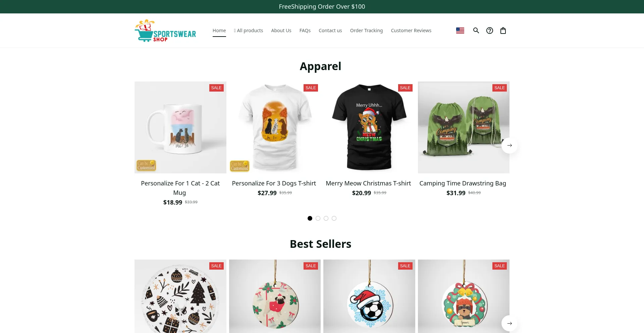The height and width of the screenshot is (333, 644).
Task: Open the All products menu
Action: point(249,31)
